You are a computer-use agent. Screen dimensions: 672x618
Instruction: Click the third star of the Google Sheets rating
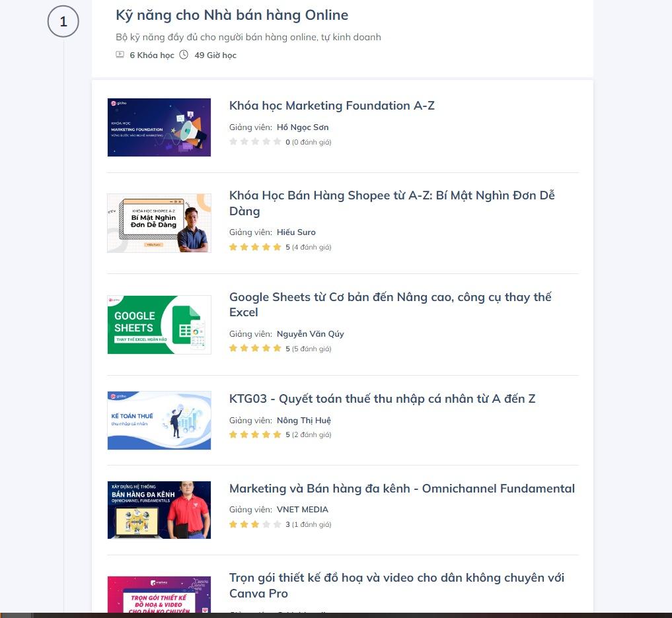[x=255, y=348]
